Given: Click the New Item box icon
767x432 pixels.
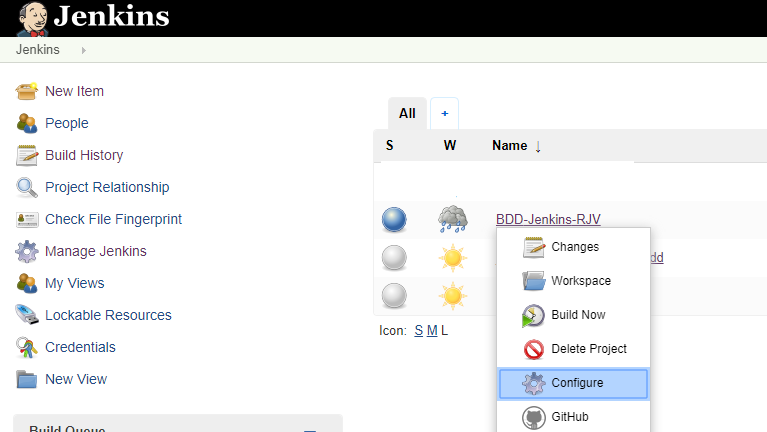Looking at the screenshot, I should [26, 91].
